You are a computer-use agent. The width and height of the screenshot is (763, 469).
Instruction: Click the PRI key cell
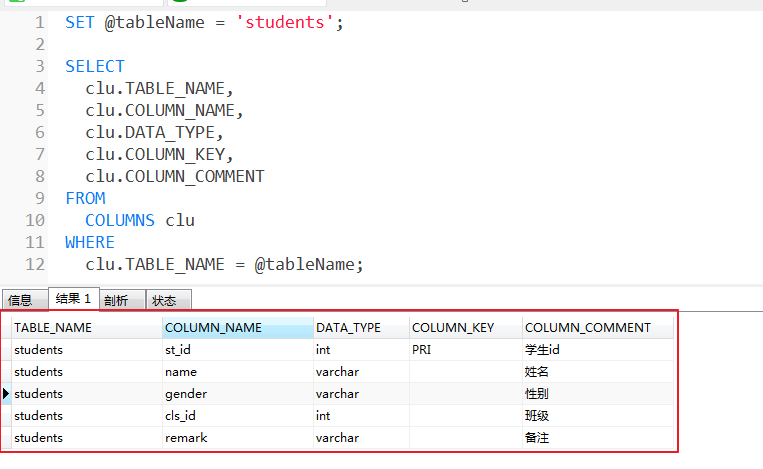pos(466,349)
